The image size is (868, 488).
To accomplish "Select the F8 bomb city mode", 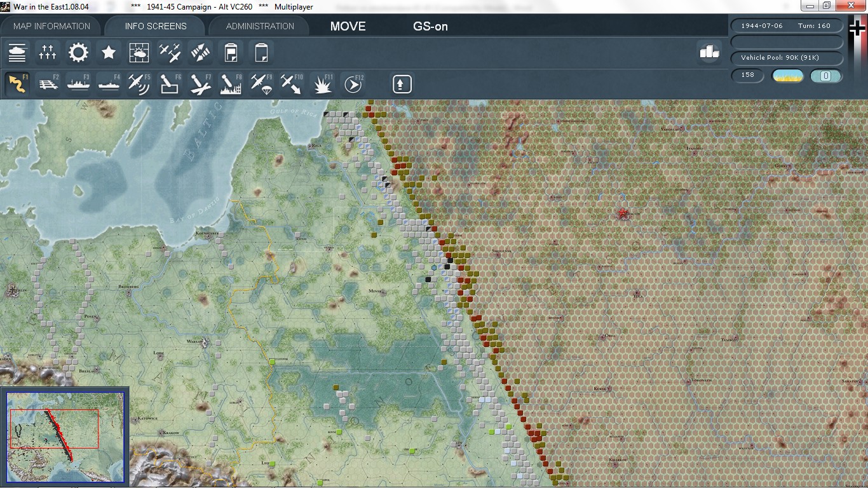I will tap(231, 84).
